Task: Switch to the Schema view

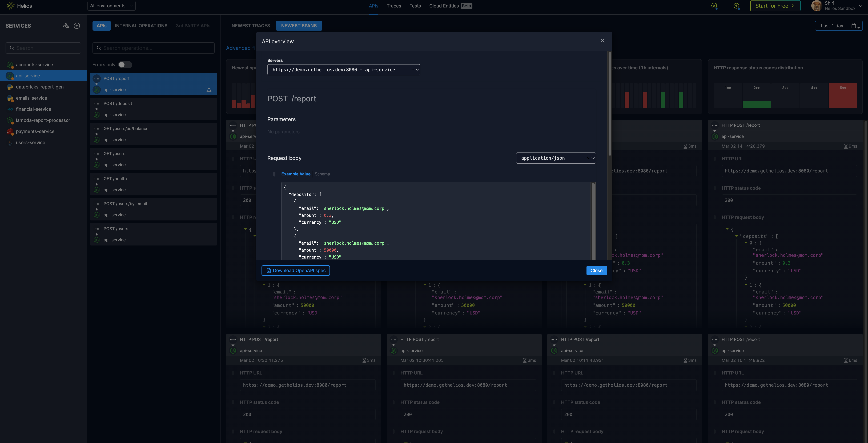Action: coord(322,174)
